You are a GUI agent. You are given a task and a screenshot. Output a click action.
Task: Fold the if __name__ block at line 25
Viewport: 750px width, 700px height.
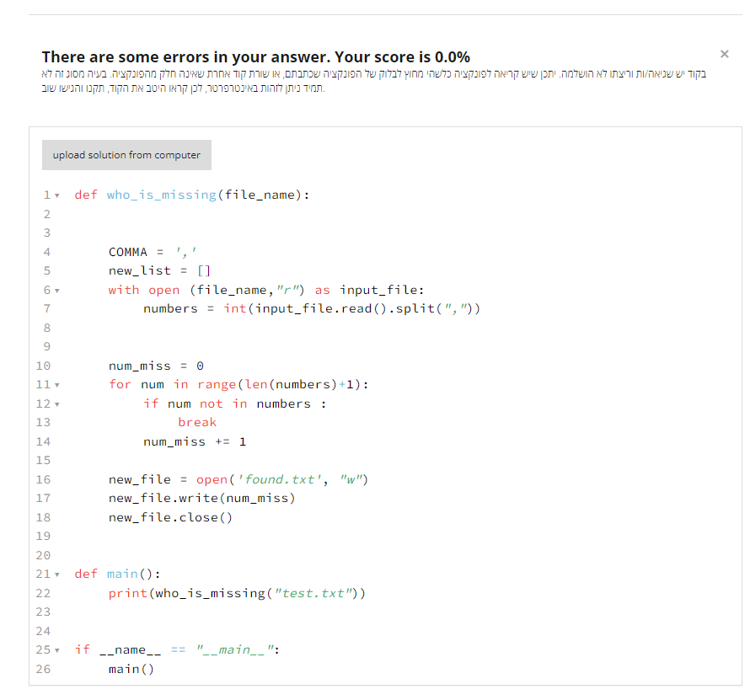pos(56,650)
